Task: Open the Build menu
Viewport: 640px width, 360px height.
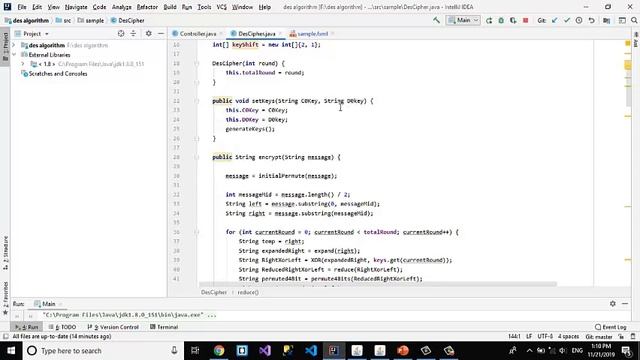Action: click(170, 7)
